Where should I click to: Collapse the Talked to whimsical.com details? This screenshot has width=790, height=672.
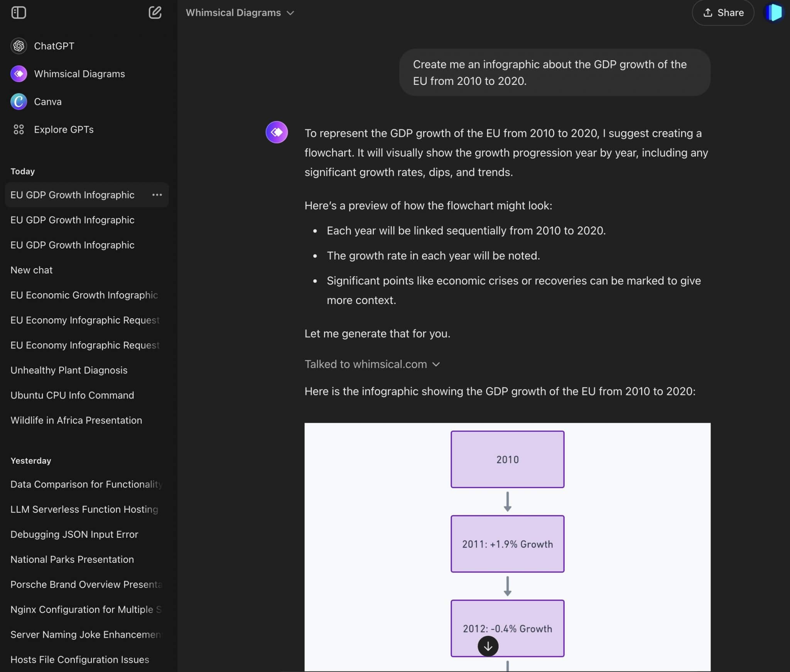tap(437, 364)
